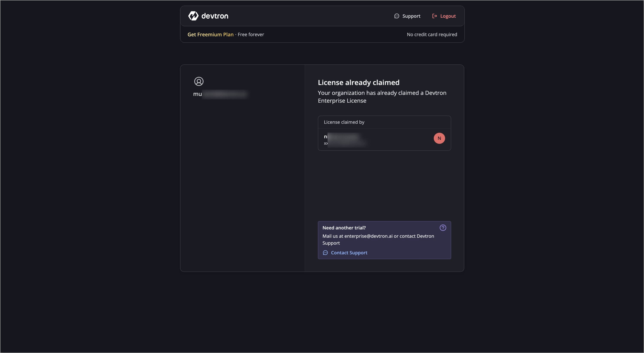Screen dimensions: 644x353
Task: Open the Support link in header
Action: (407, 16)
